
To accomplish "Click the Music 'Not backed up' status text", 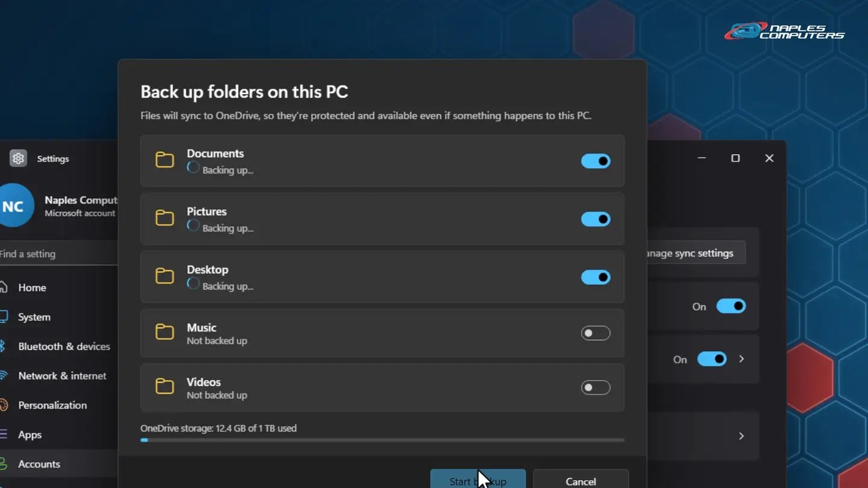I will point(217,341).
